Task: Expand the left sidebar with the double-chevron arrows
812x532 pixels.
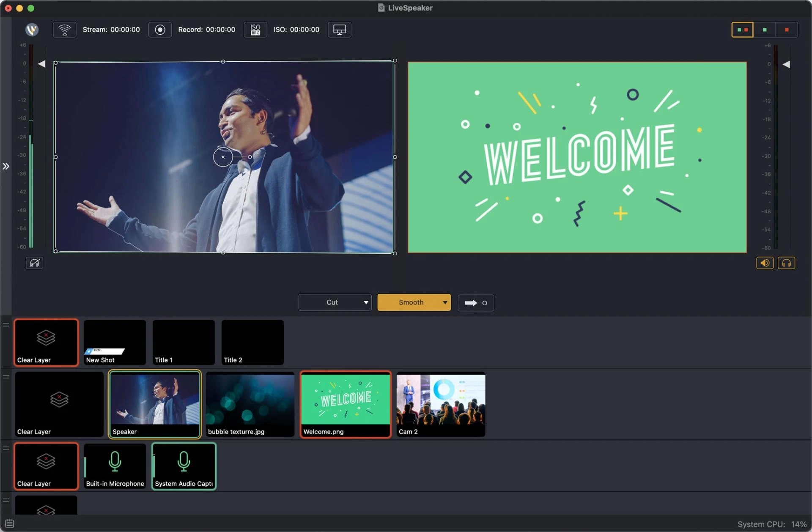Action: [x=6, y=166]
